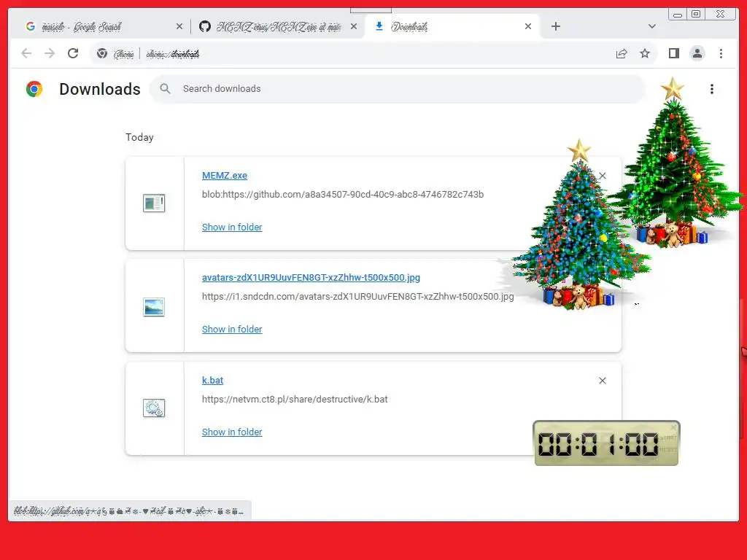Reload the downloads page
The image size is (747, 560).
pos(73,53)
